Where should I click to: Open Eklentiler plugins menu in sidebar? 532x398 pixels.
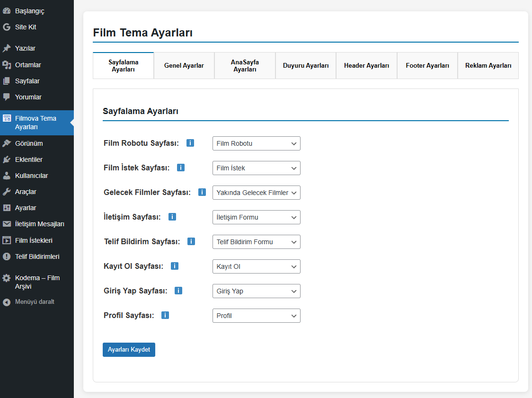click(x=28, y=159)
